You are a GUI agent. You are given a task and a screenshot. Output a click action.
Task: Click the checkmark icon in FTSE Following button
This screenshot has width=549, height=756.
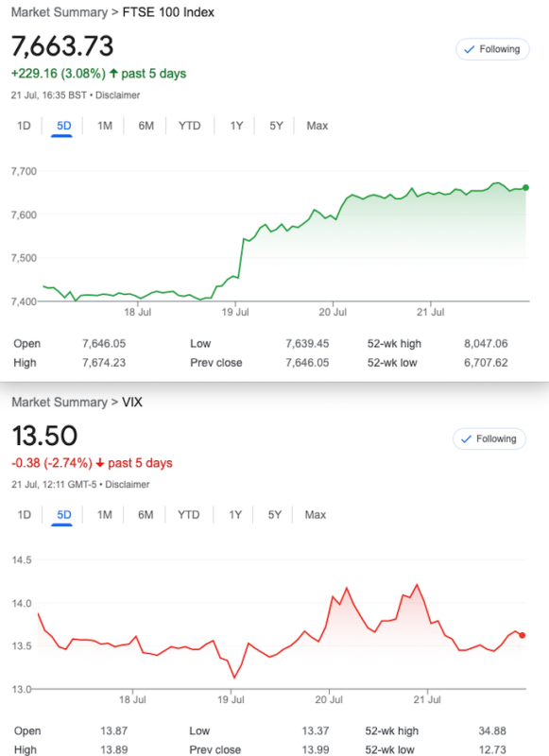click(x=469, y=49)
